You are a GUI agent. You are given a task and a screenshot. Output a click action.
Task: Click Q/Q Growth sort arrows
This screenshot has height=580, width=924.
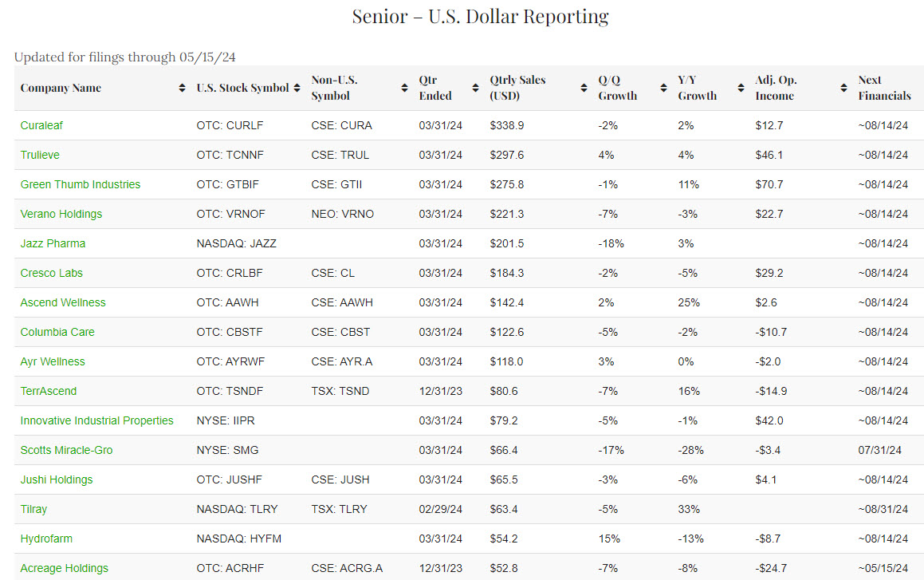tap(663, 89)
